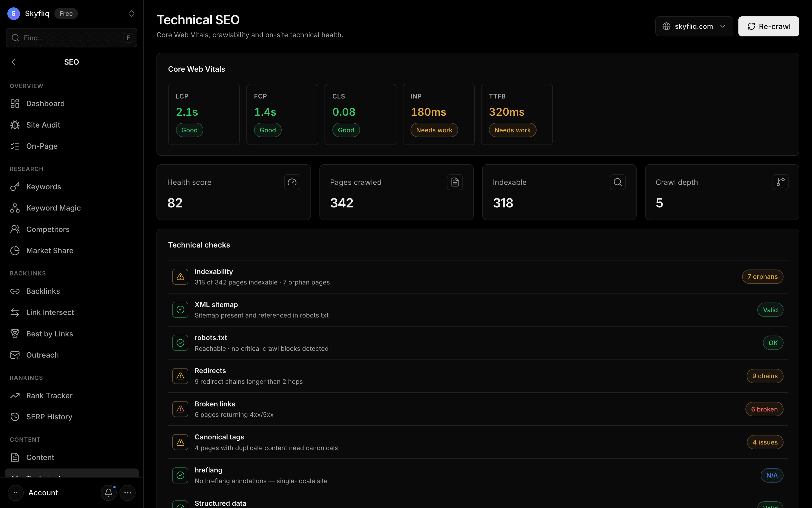Click the 4 issues badge
The image size is (812, 508).
[765, 442]
